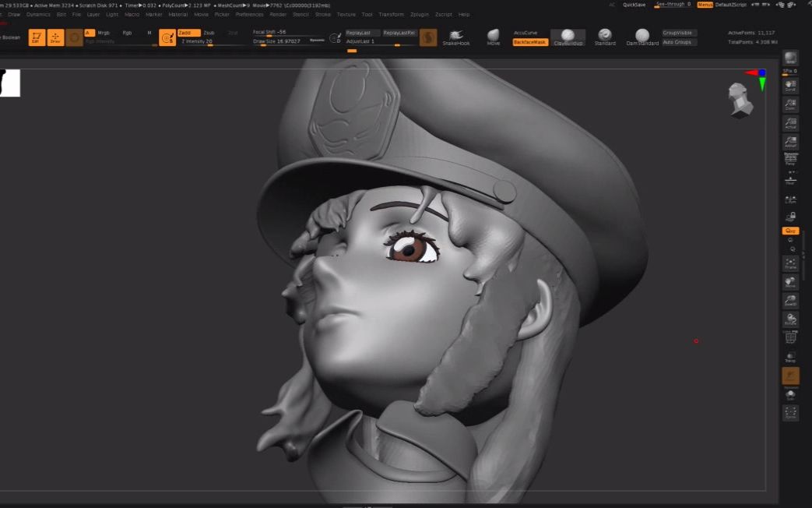This screenshot has height=508, width=812.
Task: Select the DamStandard brush
Action: (642, 37)
